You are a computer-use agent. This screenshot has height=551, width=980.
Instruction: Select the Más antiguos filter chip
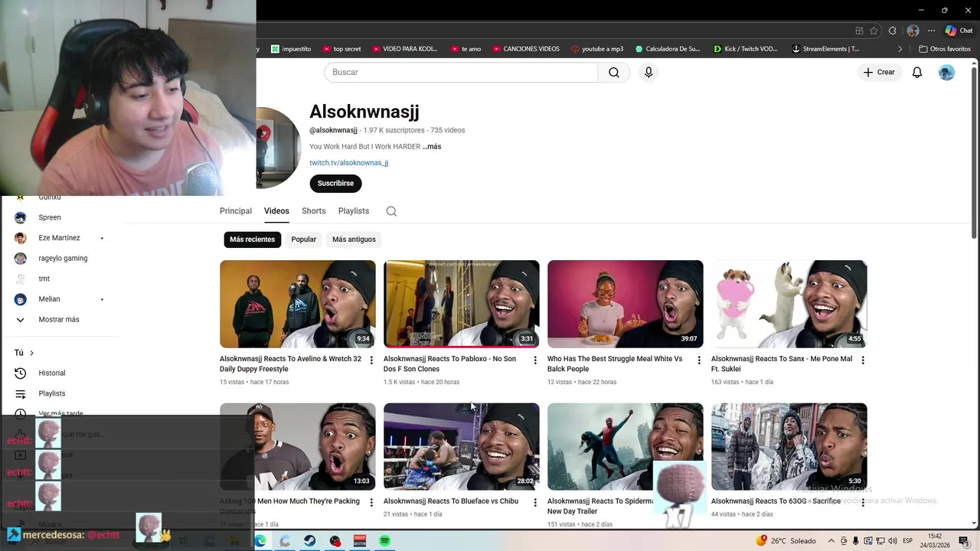(354, 240)
